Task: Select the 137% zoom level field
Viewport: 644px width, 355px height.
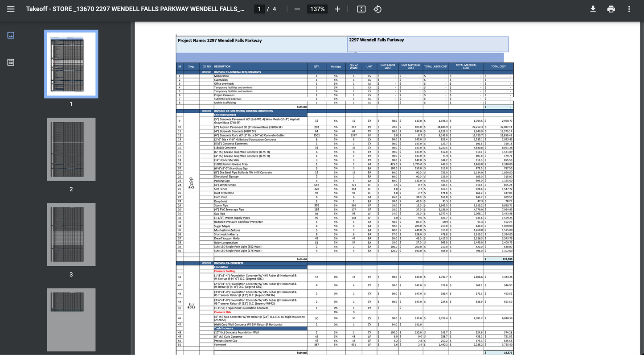Action: pyautogui.click(x=317, y=9)
